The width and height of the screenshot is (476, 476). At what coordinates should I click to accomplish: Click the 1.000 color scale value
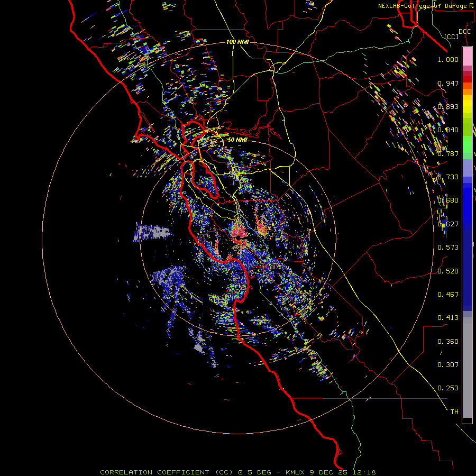[x=448, y=59]
